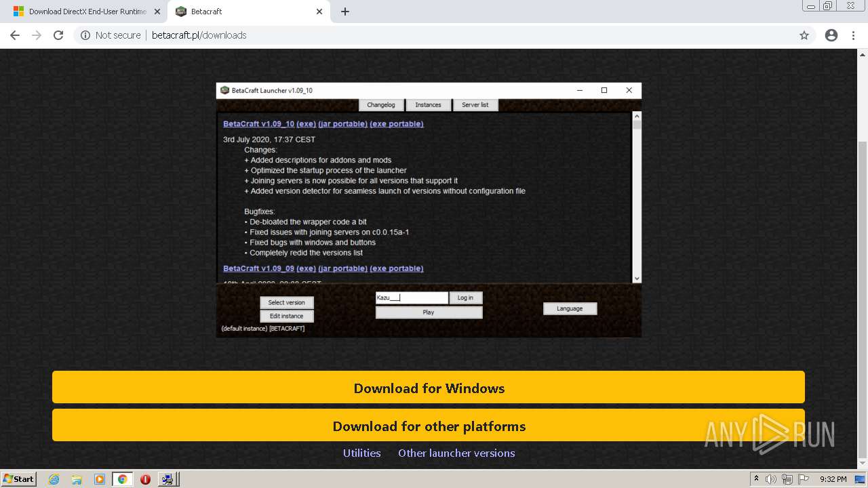Open the Windows Start menu

tap(19, 479)
